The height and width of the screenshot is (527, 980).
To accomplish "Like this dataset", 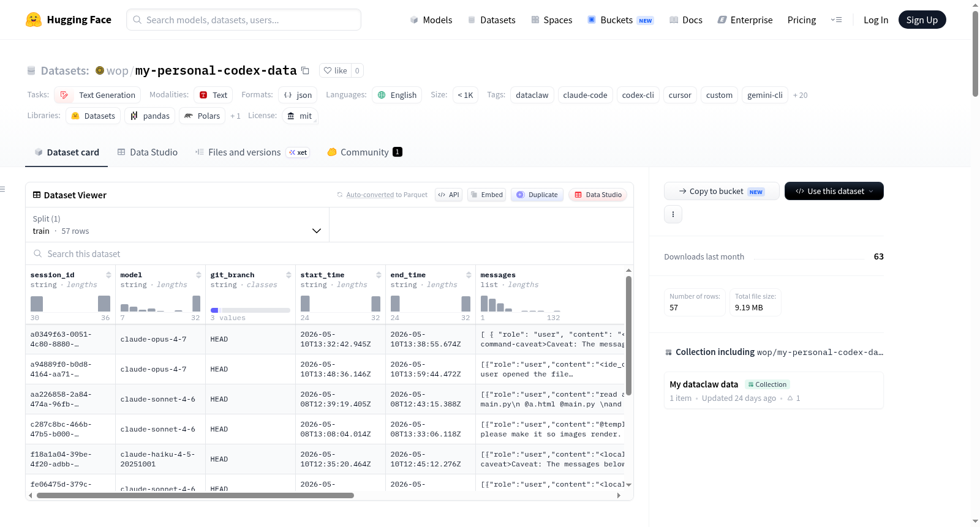I will tap(336, 70).
